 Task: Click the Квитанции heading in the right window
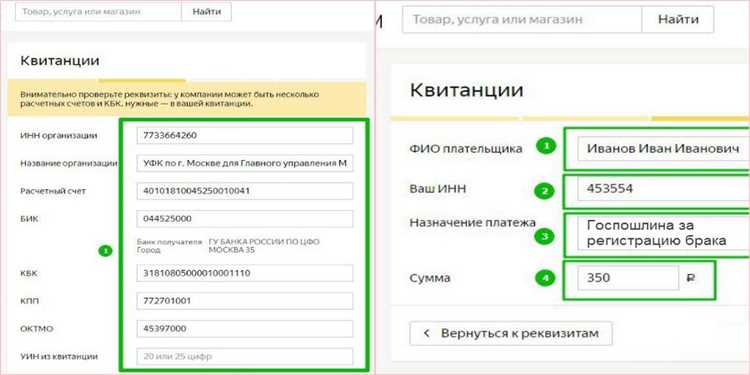(466, 90)
